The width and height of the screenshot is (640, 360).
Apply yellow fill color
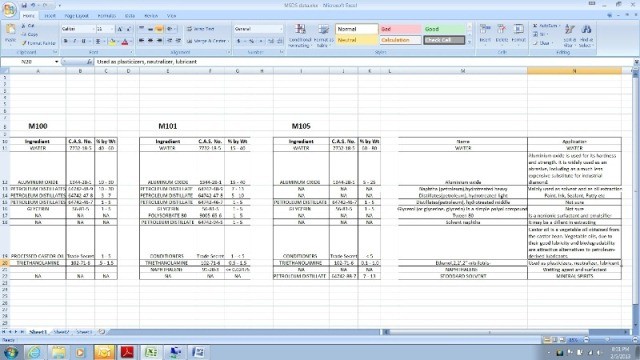112,41
